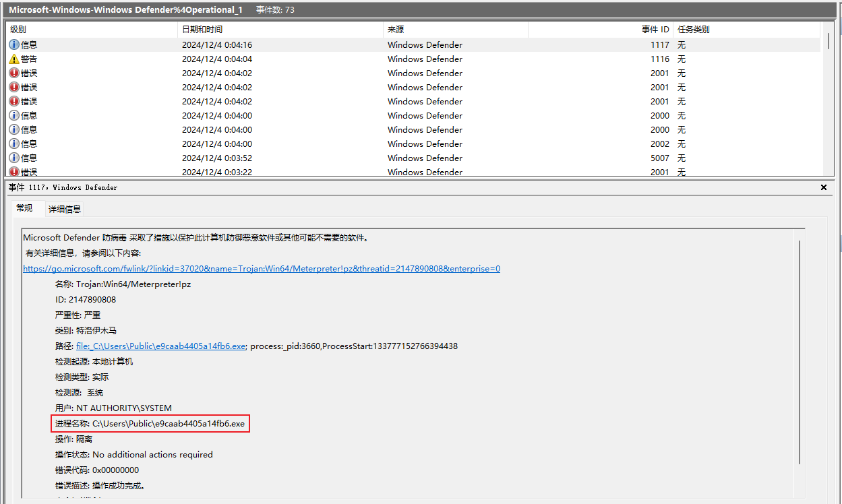Image resolution: width=842 pixels, height=504 pixels.
Task: Click the info icon of event 5007
Action: tap(14, 158)
